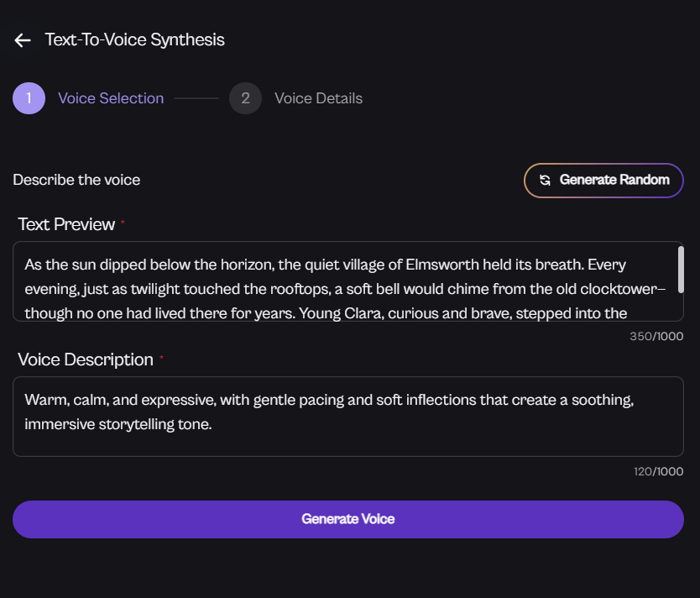Click the refresh icon in Generate Random
The image size is (700, 598).
[545, 180]
